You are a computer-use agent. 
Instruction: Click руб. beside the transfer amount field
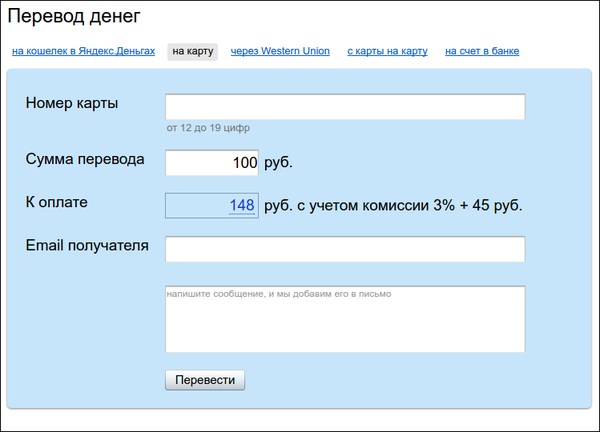click(279, 162)
